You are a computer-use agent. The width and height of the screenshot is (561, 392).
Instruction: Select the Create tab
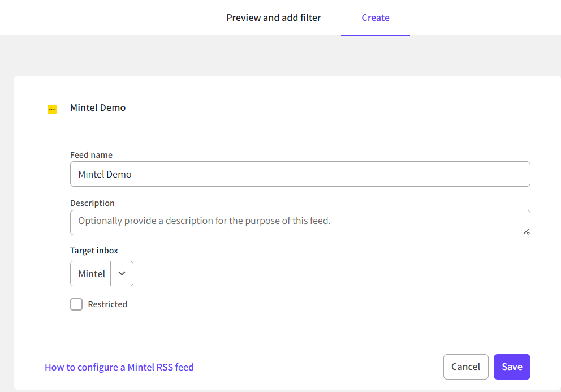(x=376, y=18)
